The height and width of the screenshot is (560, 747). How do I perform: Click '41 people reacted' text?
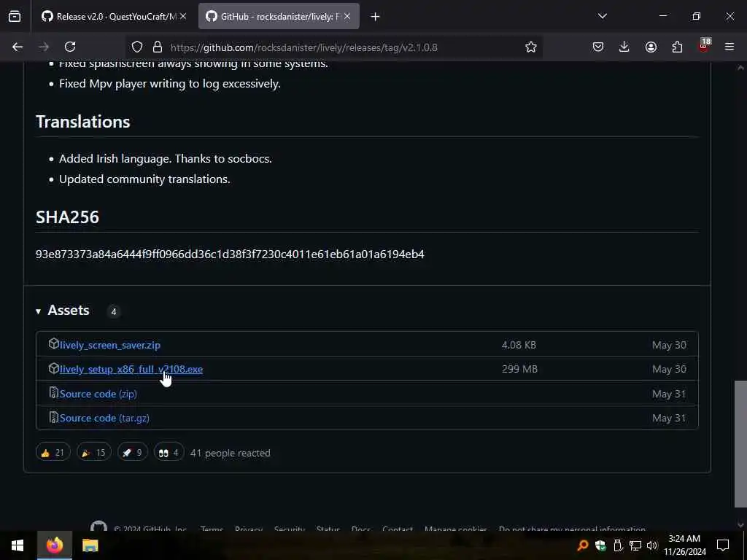point(230,453)
